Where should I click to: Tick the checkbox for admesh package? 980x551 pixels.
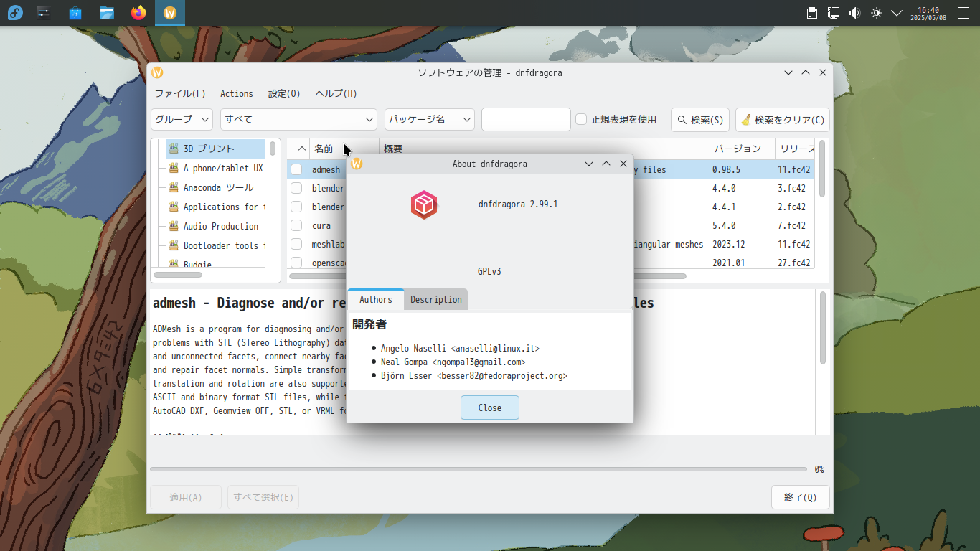coord(296,170)
